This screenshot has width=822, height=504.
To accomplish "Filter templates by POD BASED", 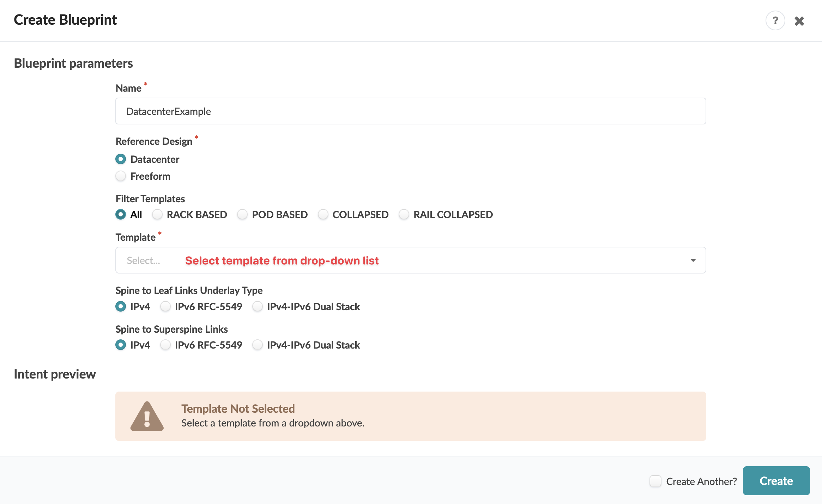I will coord(242,215).
